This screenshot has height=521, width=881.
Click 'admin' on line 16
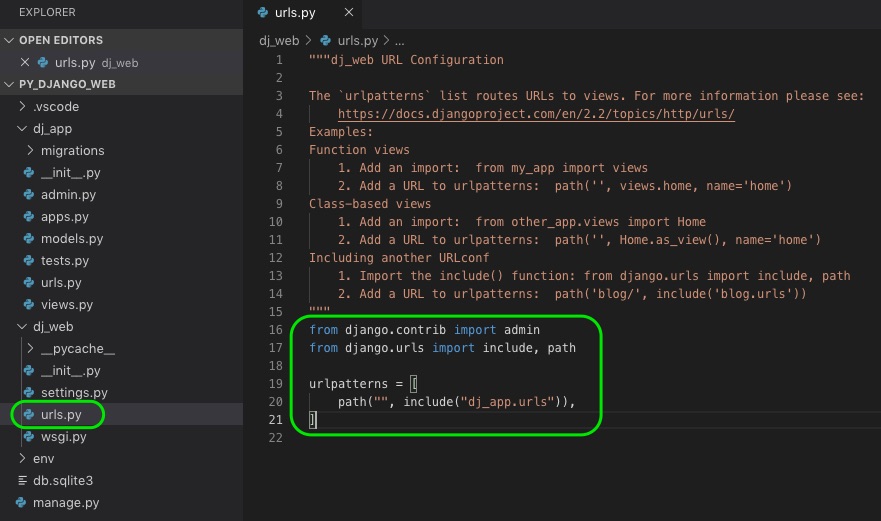pos(522,330)
